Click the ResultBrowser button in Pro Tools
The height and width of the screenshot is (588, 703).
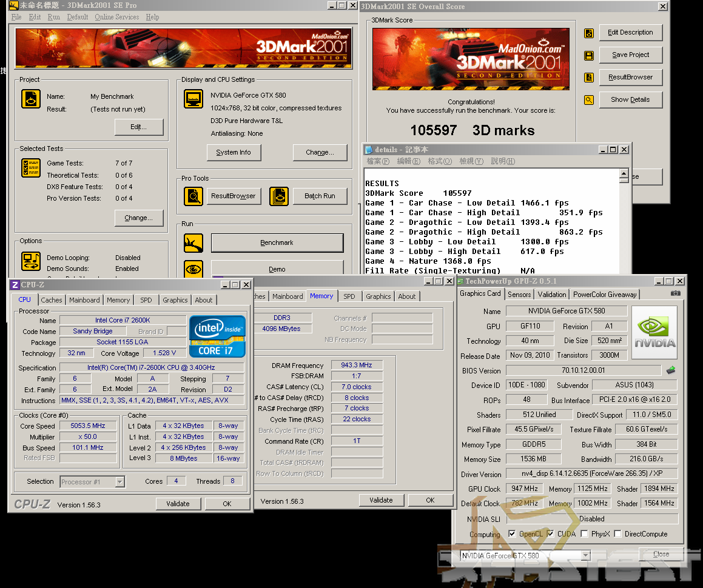[x=234, y=196]
